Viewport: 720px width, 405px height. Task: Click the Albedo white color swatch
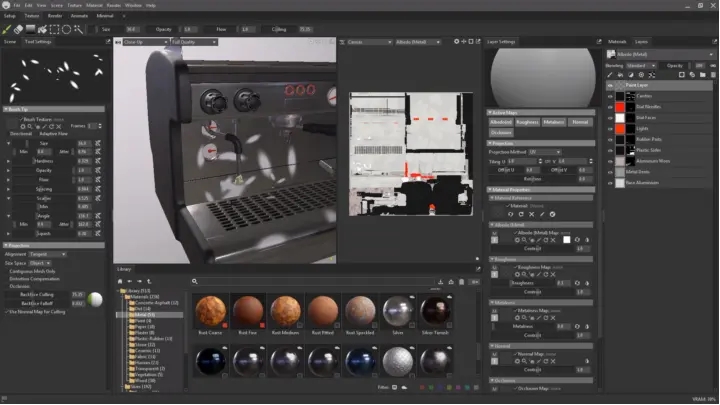pos(567,240)
